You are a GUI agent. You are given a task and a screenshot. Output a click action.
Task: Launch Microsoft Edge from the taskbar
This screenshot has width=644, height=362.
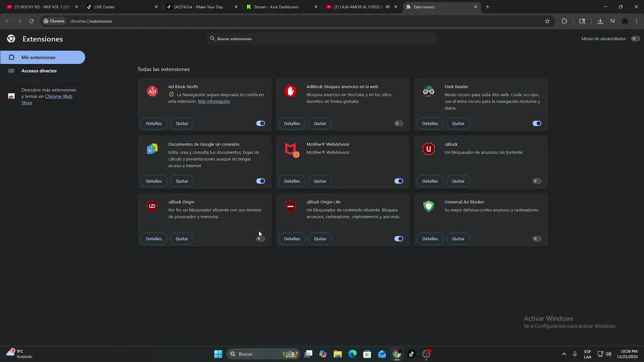pyautogui.click(x=352, y=354)
